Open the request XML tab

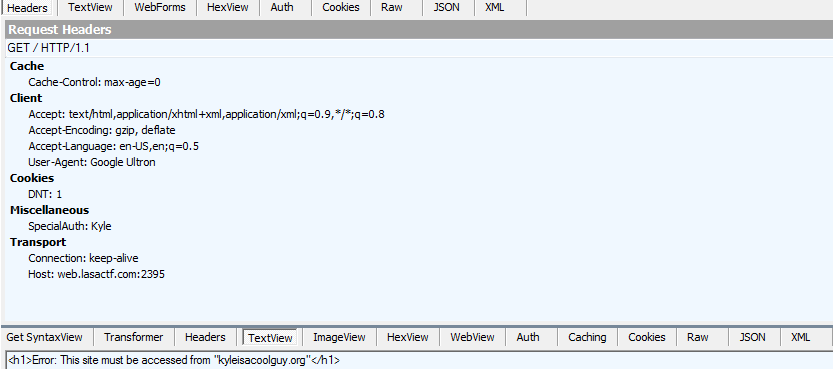[495, 7]
